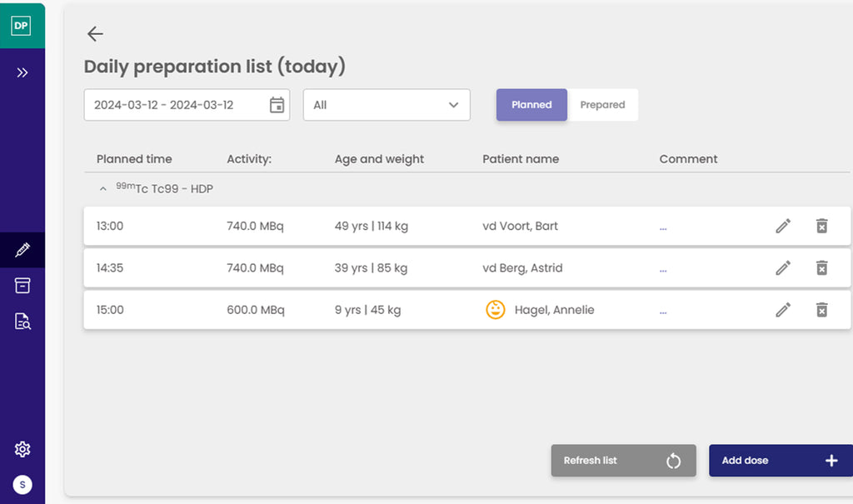
Task: Open the archive panel from the sidebar
Action: click(x=22, y=286)
